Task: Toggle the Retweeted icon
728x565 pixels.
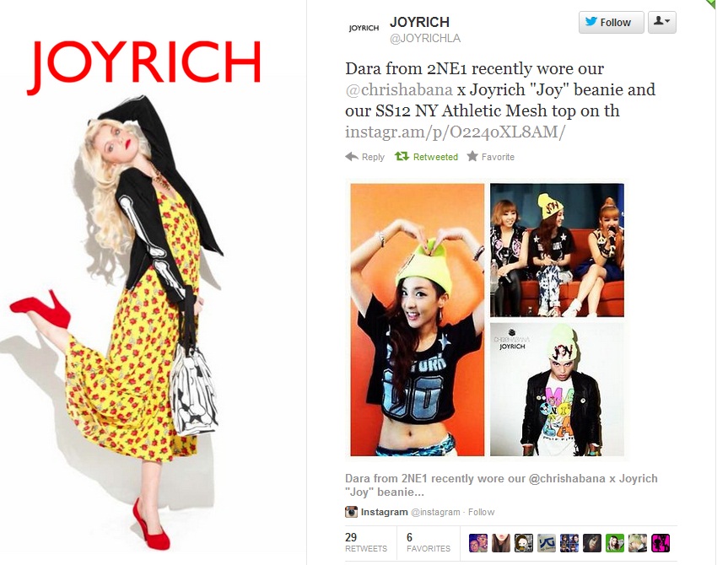Action: 402,157
